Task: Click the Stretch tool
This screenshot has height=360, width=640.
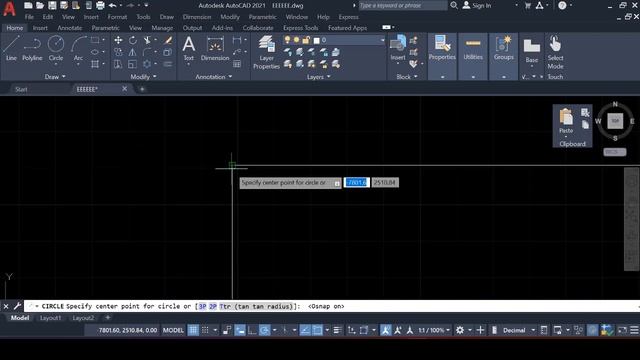Action: [118, 64]
